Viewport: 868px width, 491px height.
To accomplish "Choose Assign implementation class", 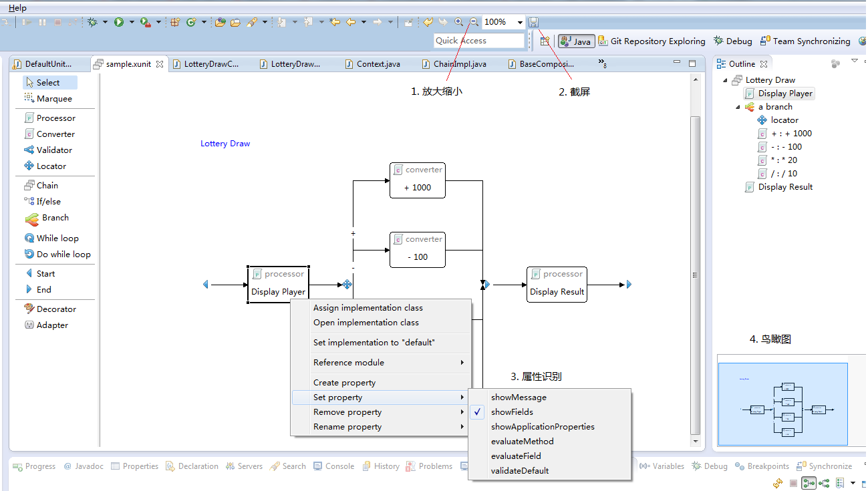I will coord(381,307).
